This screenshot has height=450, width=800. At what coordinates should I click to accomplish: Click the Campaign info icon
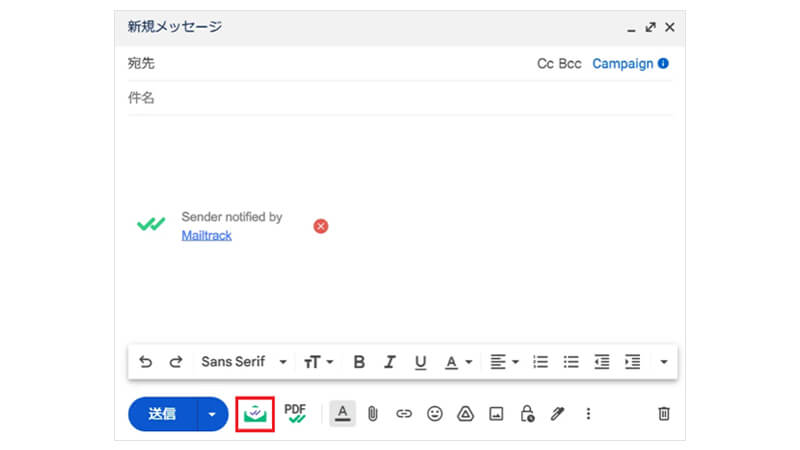(663, 63)
